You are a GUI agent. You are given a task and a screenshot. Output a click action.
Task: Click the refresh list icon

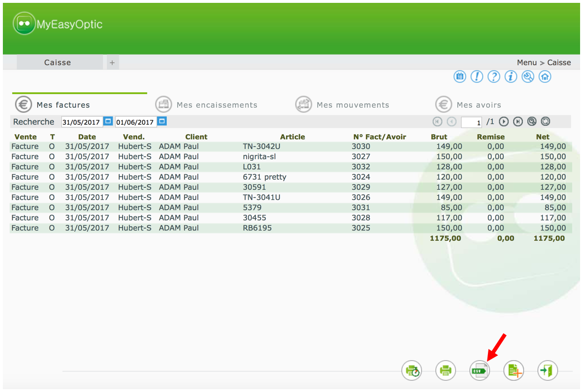[546, 122]
